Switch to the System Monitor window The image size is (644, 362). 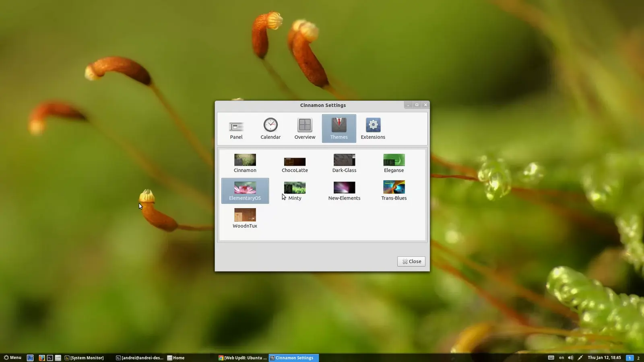point(84,358)
